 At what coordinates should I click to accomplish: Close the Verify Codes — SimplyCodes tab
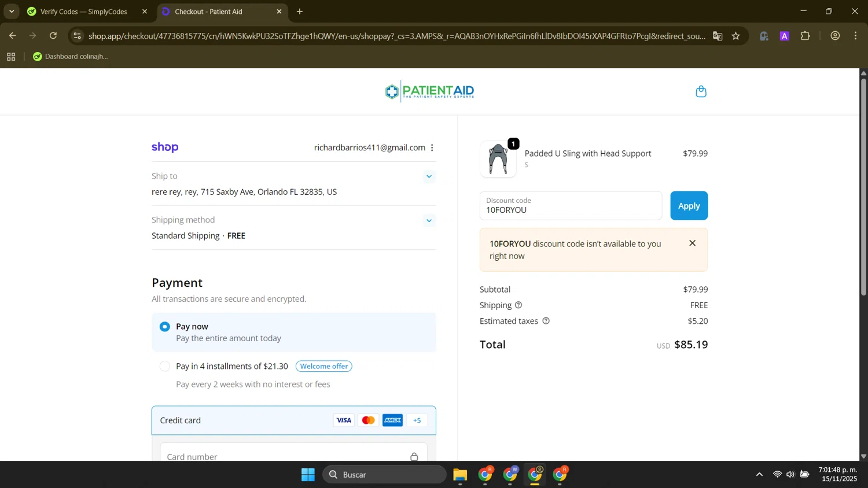coord(145,12)
